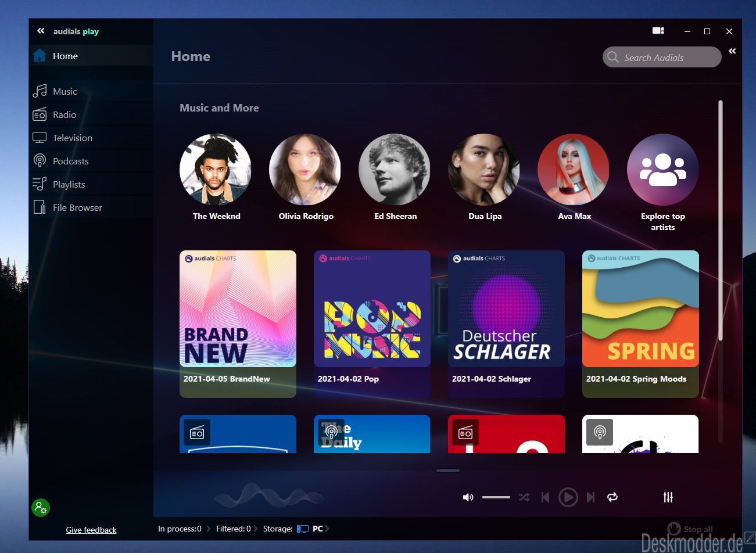Click the magnifier icon in the search box
The image size is (756, 553).
(612, 57)
